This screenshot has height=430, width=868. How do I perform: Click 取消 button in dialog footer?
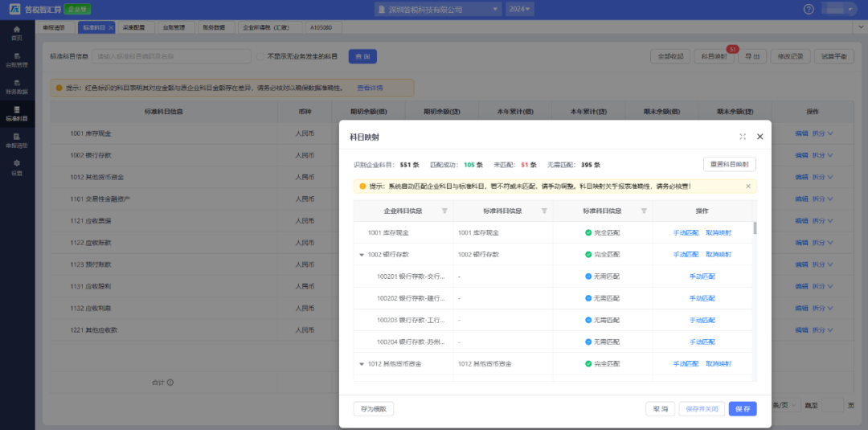click(x=661, y=409)
